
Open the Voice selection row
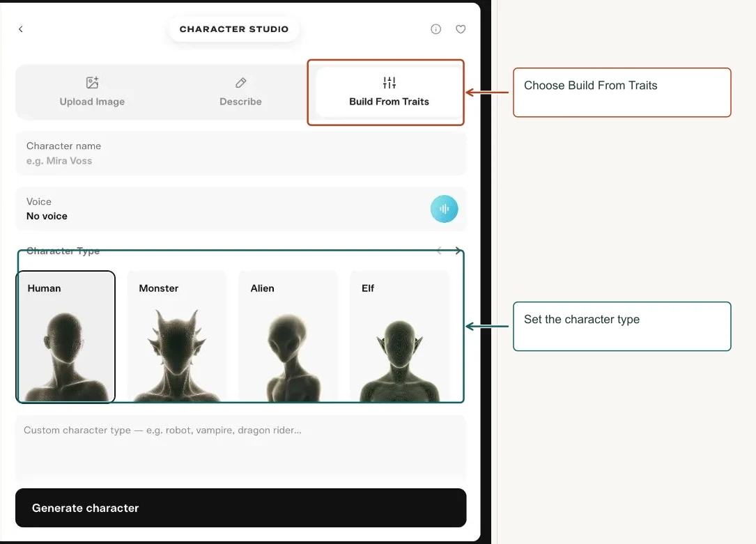click(241, 209)
